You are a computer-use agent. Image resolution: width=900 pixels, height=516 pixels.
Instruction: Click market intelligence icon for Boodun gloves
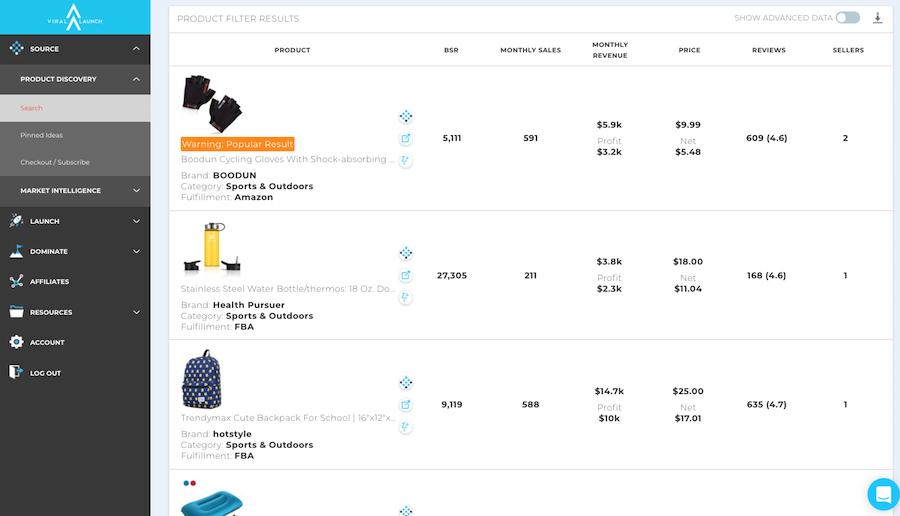406,117
